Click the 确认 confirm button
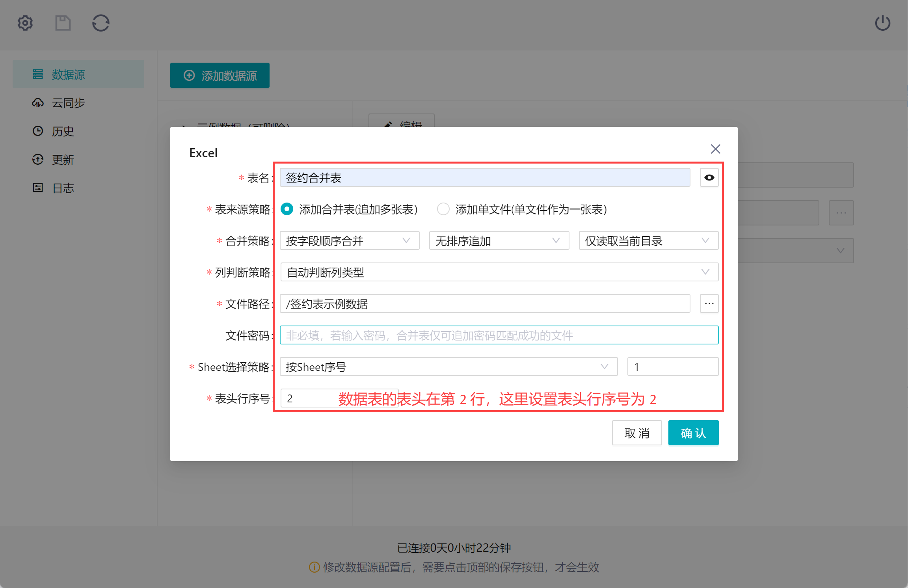The height and width of the screenshot is (588, 908). pos(693,433)
